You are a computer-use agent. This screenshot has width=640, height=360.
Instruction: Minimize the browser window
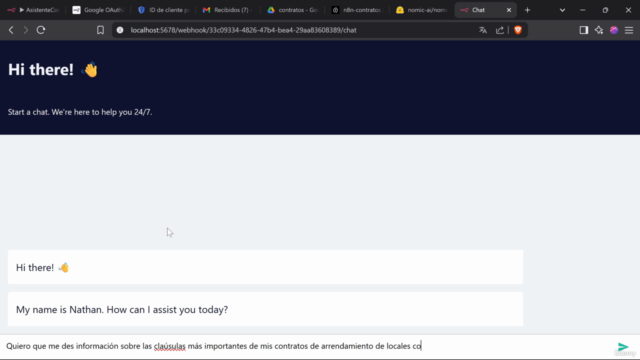(582, 10)
